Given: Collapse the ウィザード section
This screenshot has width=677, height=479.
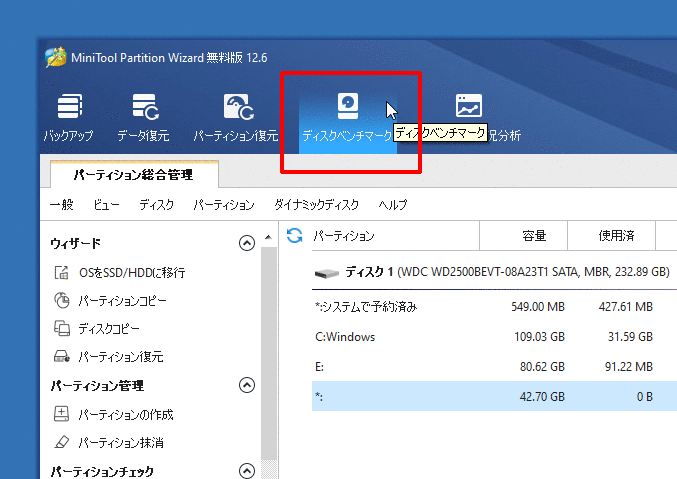Looking at the screenshot, I should [x=247, y=243].
